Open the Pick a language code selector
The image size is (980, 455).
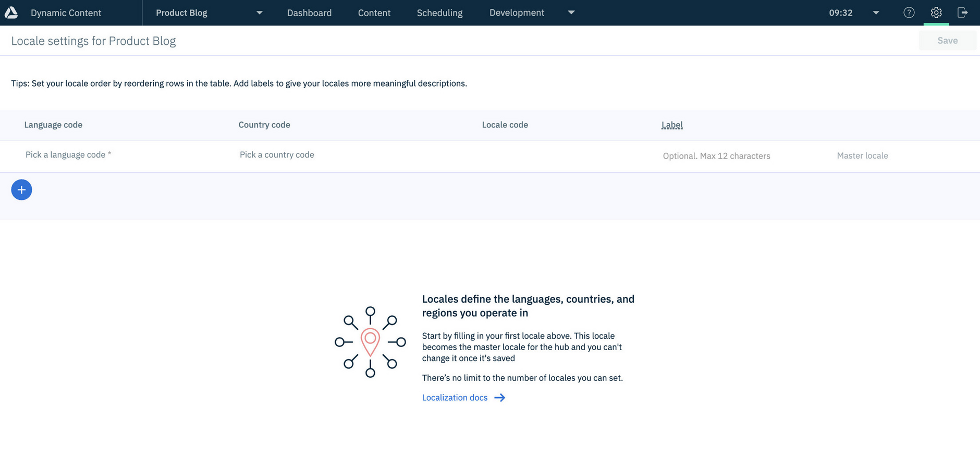click(x=68, y=155)
